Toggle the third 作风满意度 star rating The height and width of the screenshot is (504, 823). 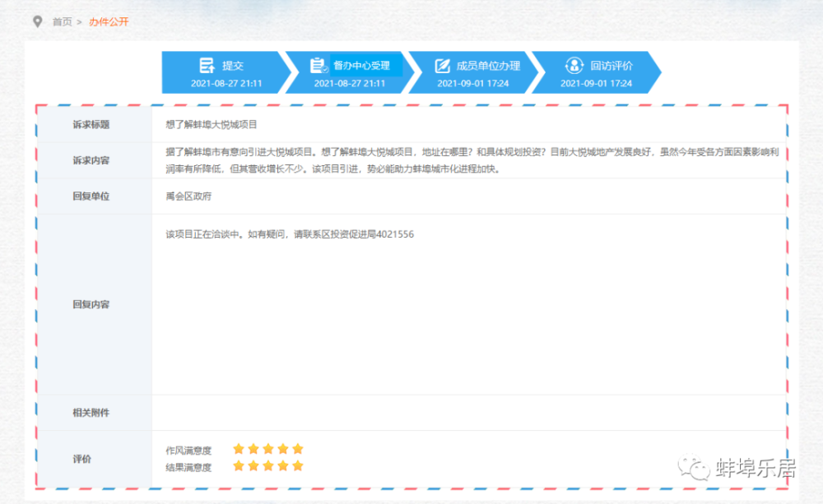click(268, 449)
